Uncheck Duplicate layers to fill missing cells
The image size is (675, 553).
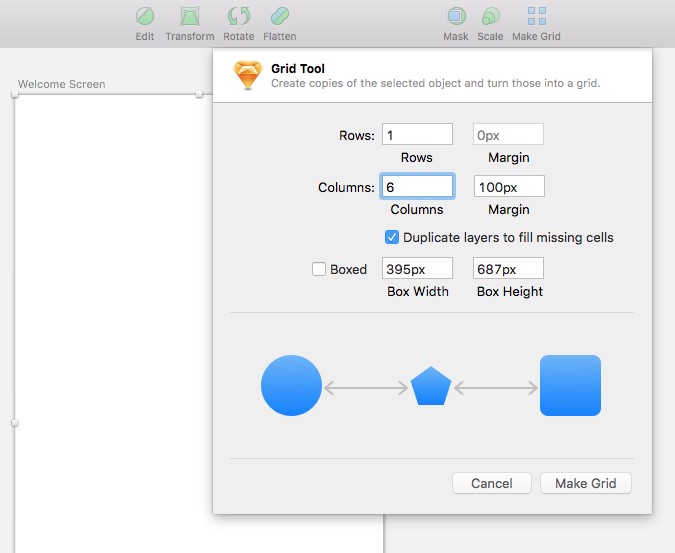click(x=392, y=238)
